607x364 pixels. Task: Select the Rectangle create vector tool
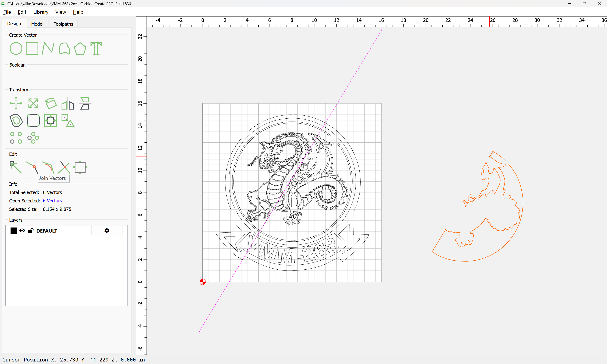pyautogui.click(x=32, y=48)
